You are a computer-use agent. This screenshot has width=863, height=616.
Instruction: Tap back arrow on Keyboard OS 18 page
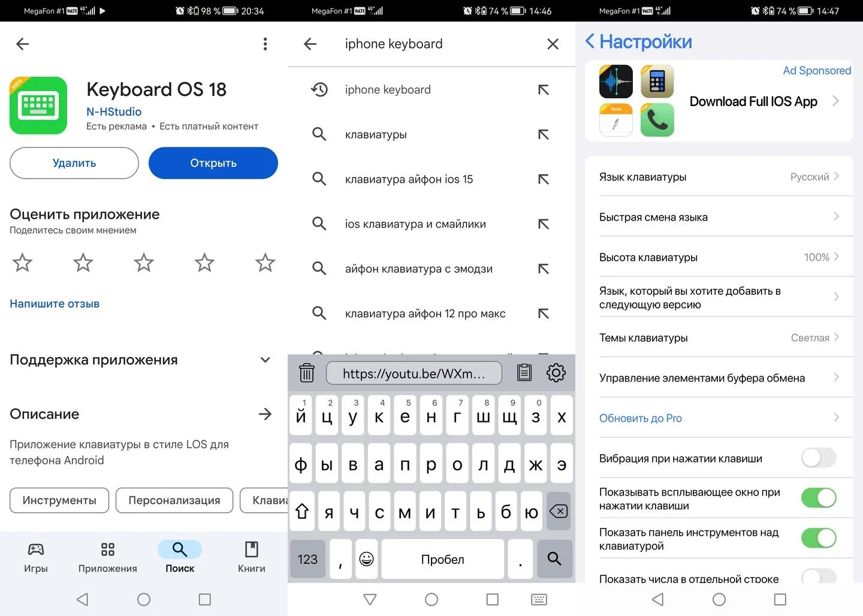pos(23,44)
